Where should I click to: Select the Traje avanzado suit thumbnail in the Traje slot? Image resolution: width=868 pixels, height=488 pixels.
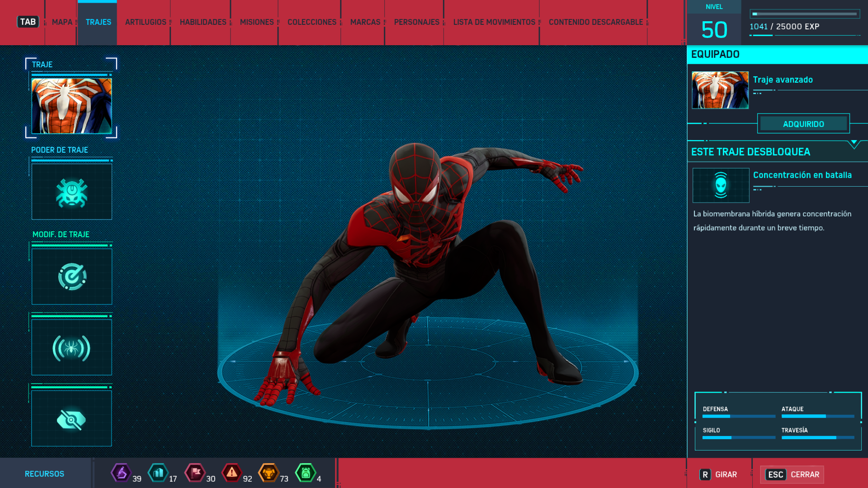tap(72, 106)
